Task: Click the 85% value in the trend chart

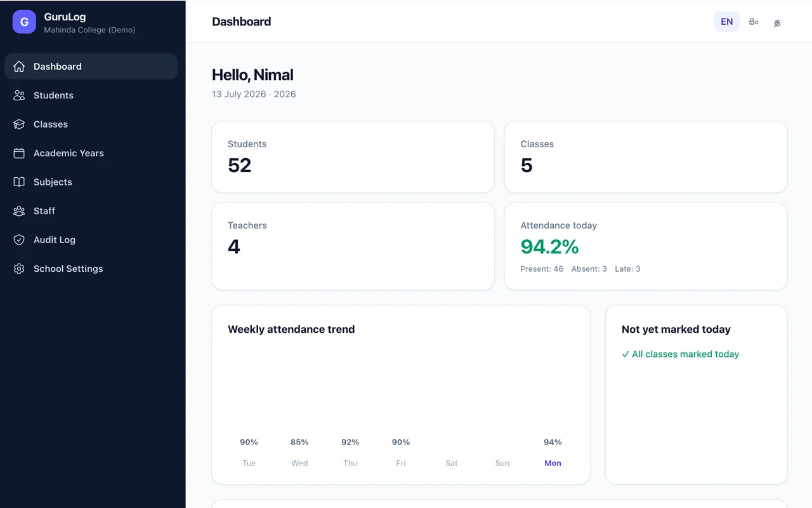Action: pos(299,442)
